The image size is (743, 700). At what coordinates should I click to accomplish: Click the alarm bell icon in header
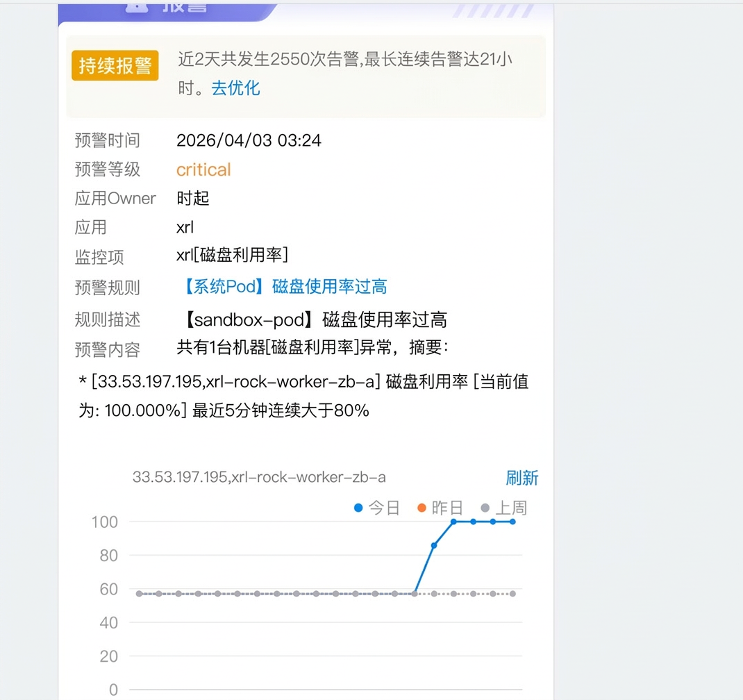(137, 6)
